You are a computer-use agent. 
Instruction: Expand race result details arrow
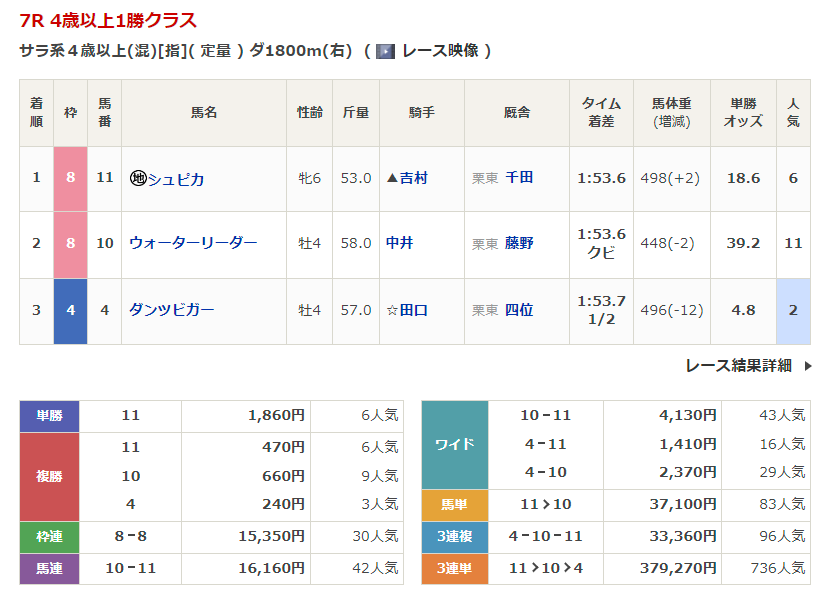808,366
